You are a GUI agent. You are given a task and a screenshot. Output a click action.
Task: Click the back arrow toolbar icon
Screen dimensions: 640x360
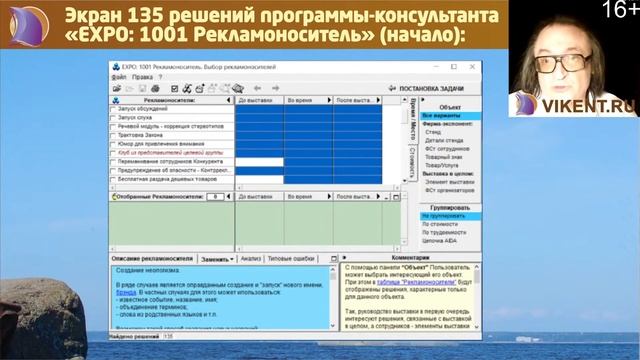[258, 88]
